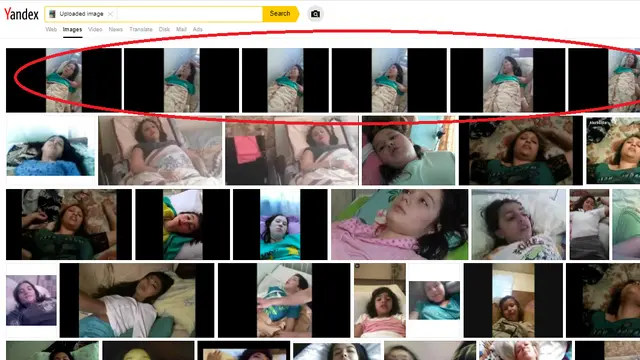The width and height of the screenshot is (640, 360).
Task: Remove the Uploaded image chip with its X
Action: pyautogui.click(x=110, y=14)
